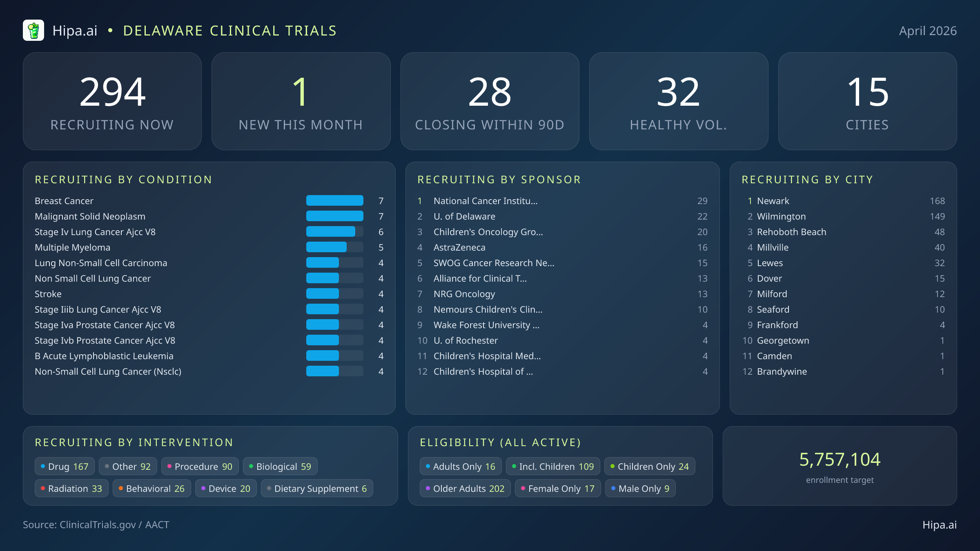
Task: Select the city Wilmington
Action: [843, 216]
